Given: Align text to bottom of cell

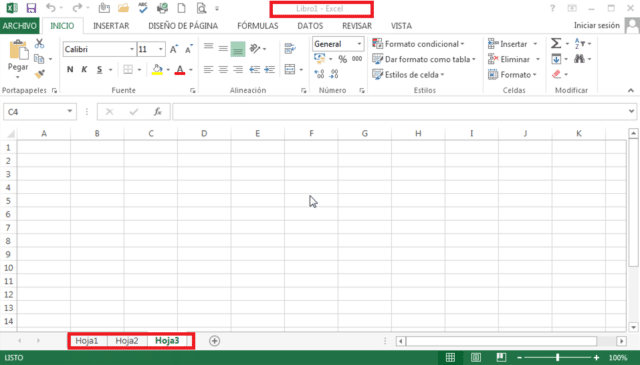Looking at the screenshot, I should [238, 49].
